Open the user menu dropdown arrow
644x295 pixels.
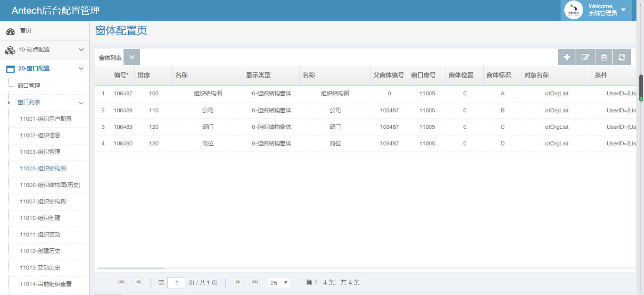coord(623,10)
